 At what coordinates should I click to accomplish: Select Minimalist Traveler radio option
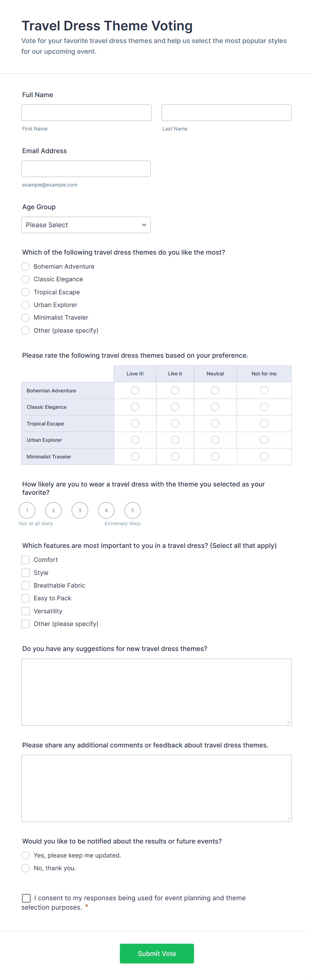[x=25, y=318]
